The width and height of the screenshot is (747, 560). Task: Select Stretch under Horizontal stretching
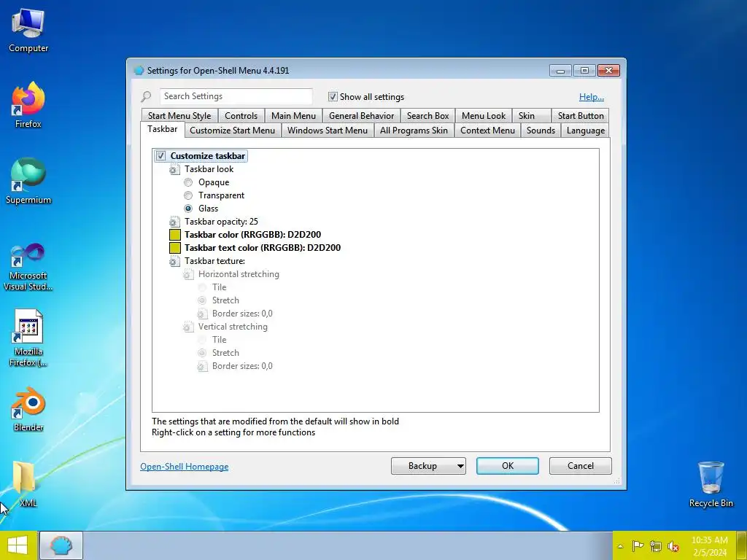pyautogui.click(x=202, y=300)
